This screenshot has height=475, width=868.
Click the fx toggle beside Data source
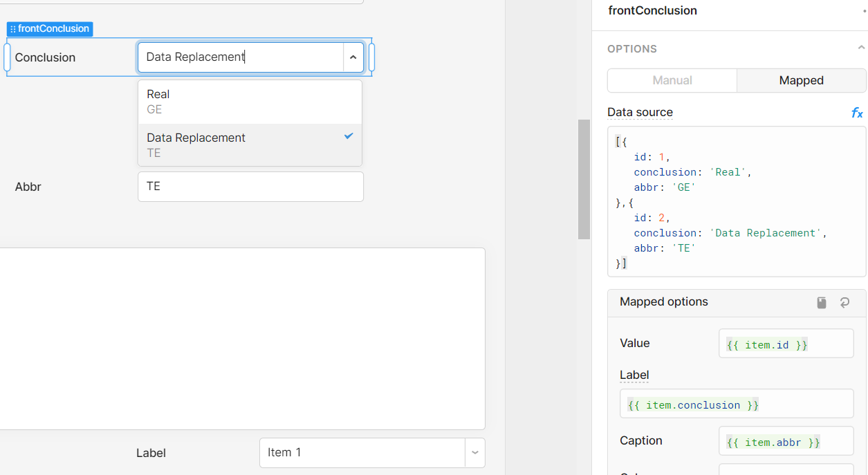coord(857,113)
